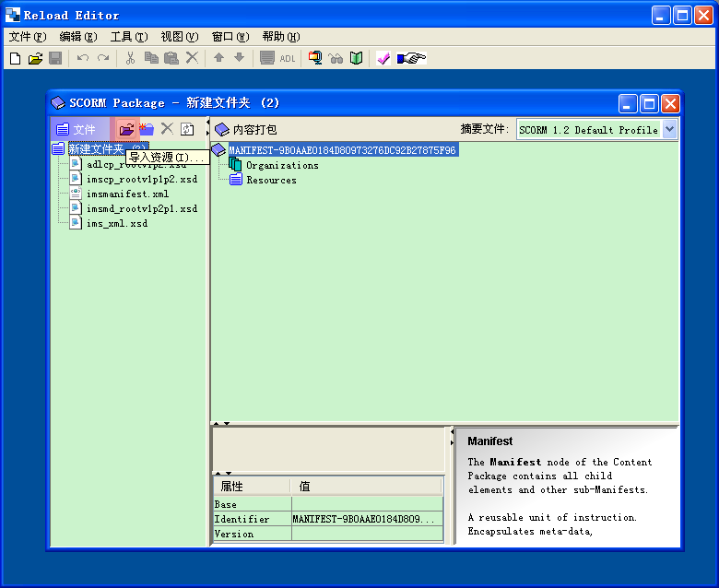Select file imscp_rootv1p1p2.xsd
719x588 pixels.
(x=142, y=179)
